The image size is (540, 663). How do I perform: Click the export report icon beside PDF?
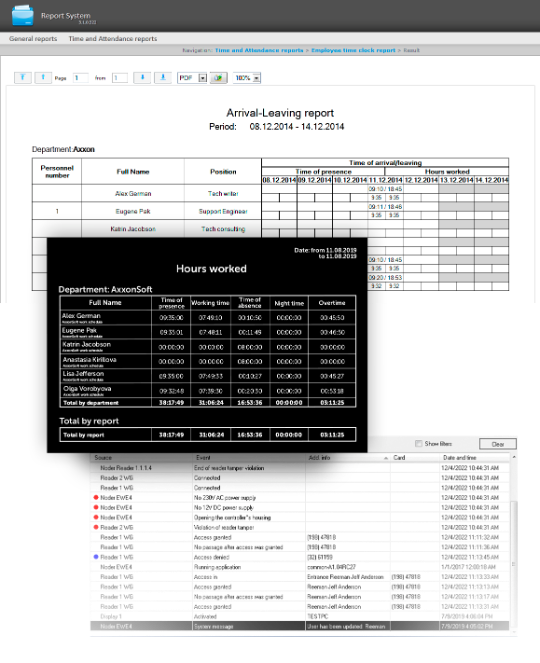pyautogui.click(x=219, y=78)
